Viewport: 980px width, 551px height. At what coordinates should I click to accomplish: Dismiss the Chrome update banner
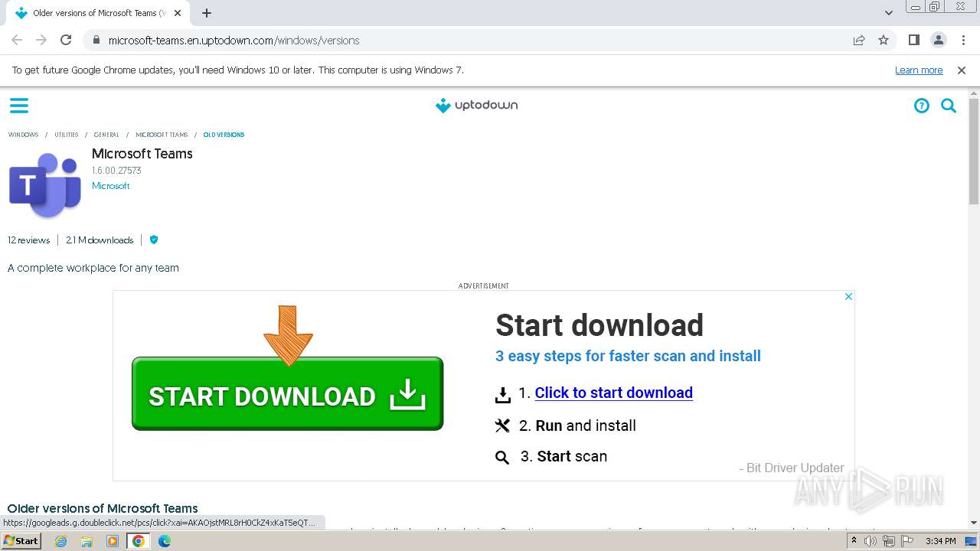coord(962,70)
